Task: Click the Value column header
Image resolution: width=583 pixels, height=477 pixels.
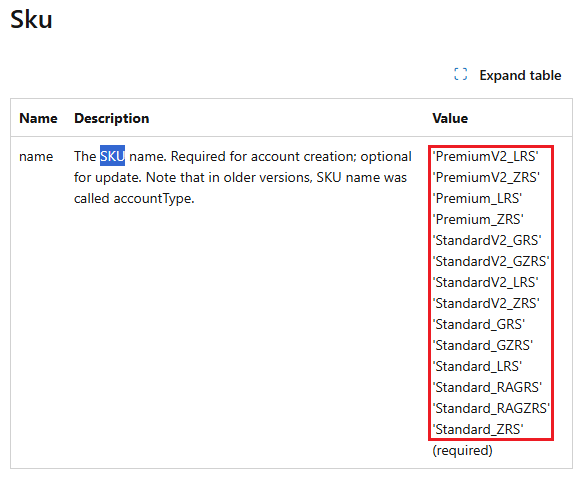Action: [450, 118]
